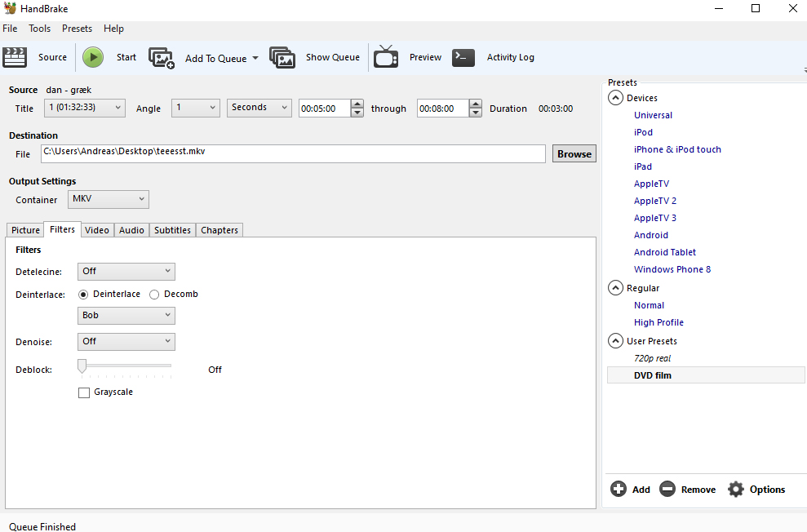Select the iPhone & iPod touch preset
Viewport: 807px width, 532px height.
tap(677, 149)
